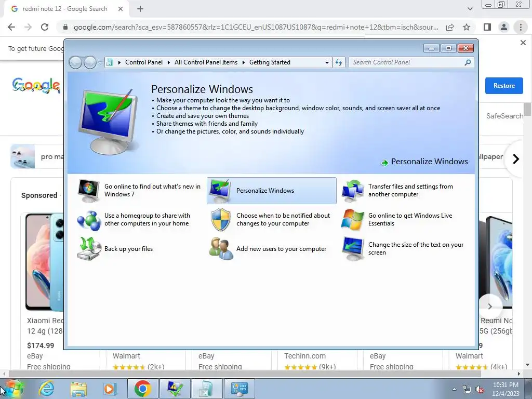The image size is (532, 399).
Task: Expand the address bar history dropdown
Action: pos(327,62)
